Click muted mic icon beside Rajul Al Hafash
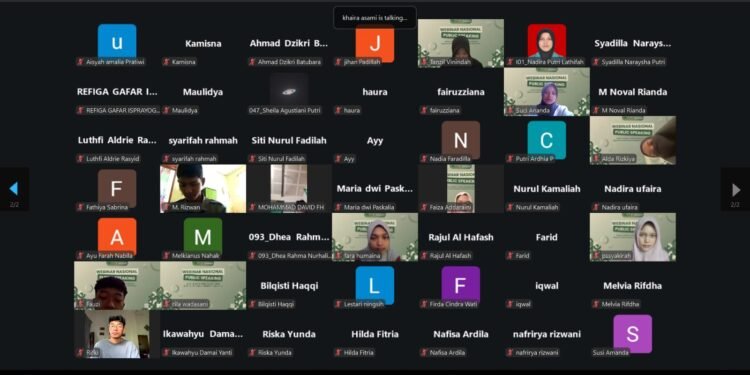 [424, 255]
